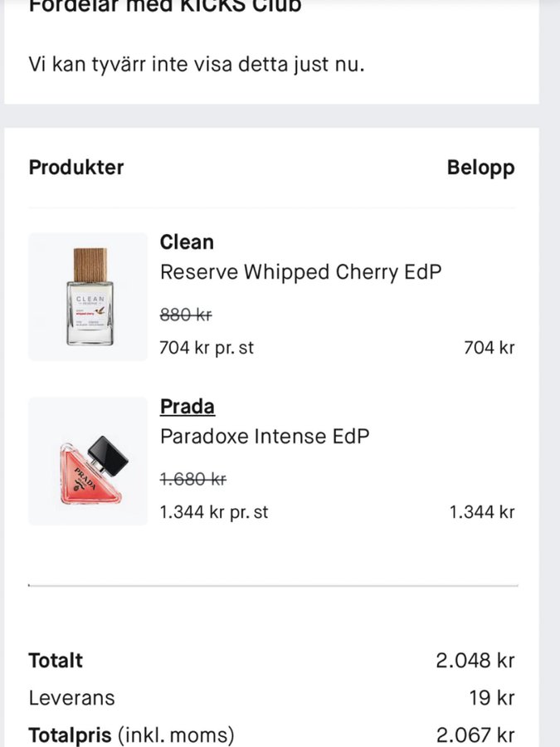Image resolution: width=560 pixels, height=747 pixels.
Task: Click the Belopp column header
Action: (x=480, y=168)
